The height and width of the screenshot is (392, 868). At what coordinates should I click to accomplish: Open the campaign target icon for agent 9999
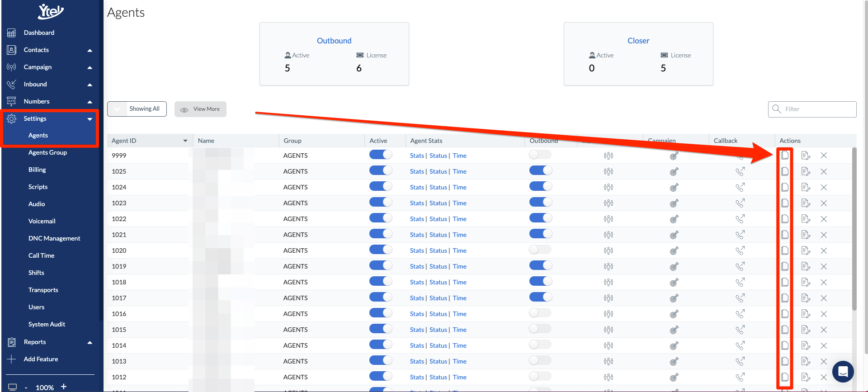tap(674, 156)
